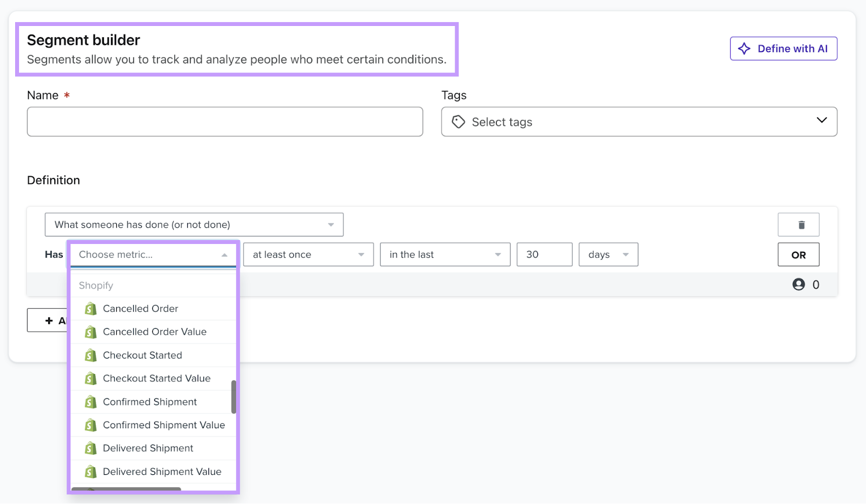Click the tag icon in the Select tags field

(458, 122)
